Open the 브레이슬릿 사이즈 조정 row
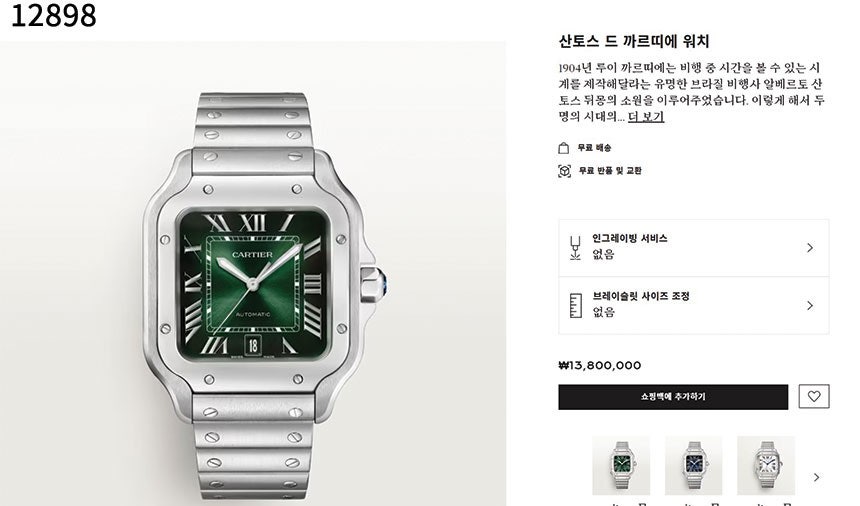Image resolution: width=860 pixels, height=506 pixels. tap(693, 305)
